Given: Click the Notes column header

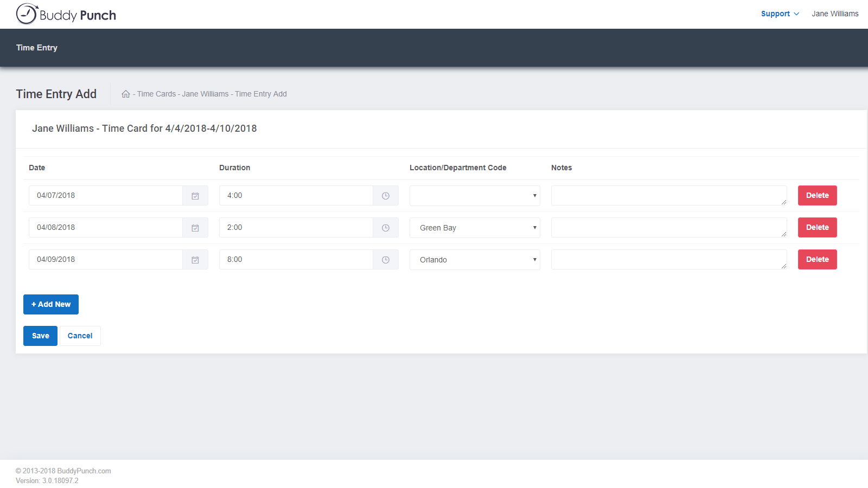Looking at the screenshot, I should (x=561, y=168).
